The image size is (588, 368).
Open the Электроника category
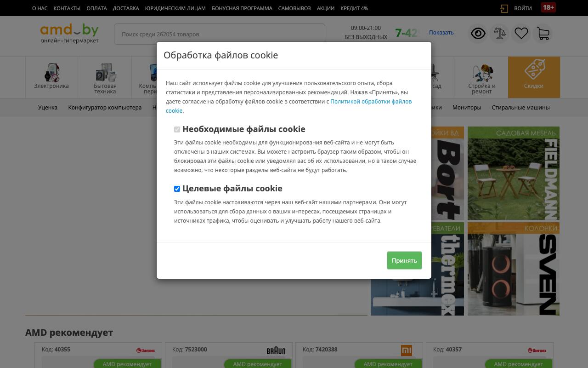point(51,77)
